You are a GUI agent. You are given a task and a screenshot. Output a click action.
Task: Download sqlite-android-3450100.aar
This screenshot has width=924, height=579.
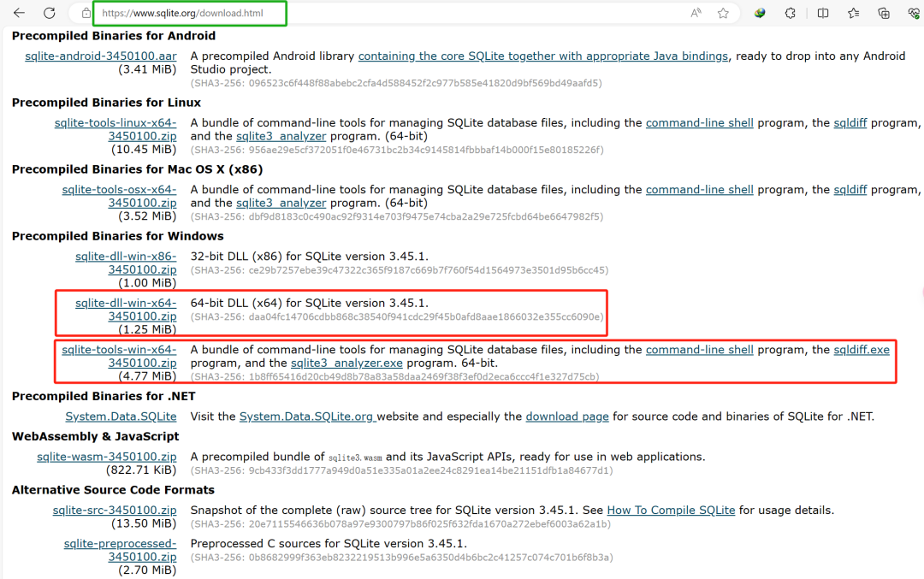click(x=101, y=56)
